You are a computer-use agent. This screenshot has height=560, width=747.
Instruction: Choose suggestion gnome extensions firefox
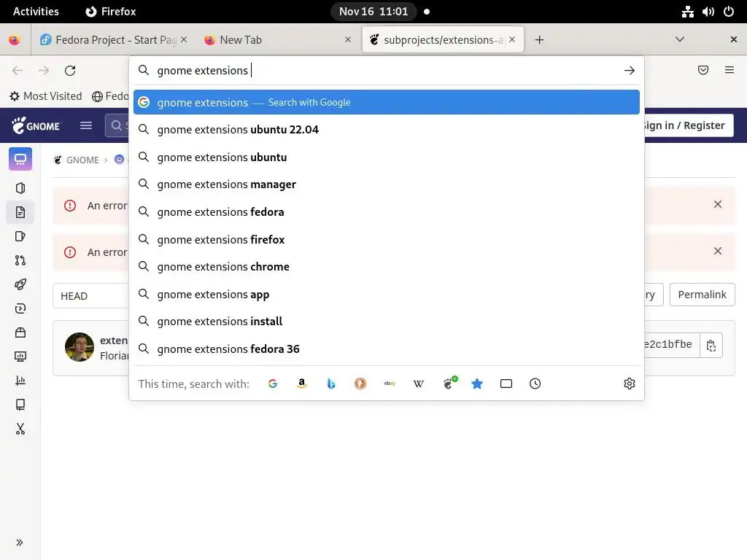tap(387, 239)
